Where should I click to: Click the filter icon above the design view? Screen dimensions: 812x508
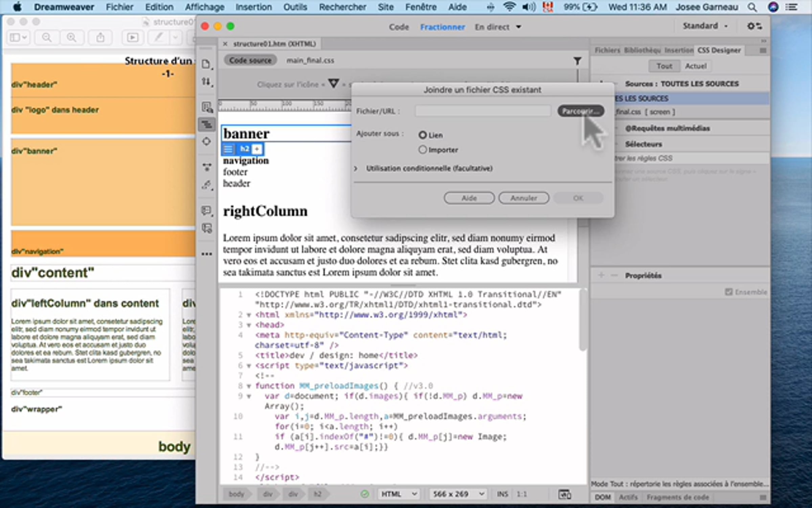click(577, 61)
